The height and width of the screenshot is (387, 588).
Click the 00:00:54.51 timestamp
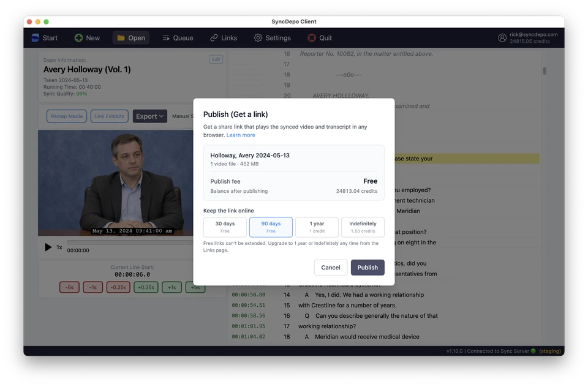(x=248, y=305)
